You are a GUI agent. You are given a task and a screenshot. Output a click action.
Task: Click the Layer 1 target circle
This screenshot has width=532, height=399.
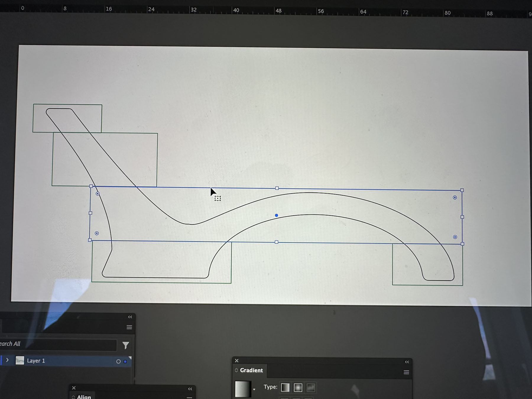click(118, 361)
